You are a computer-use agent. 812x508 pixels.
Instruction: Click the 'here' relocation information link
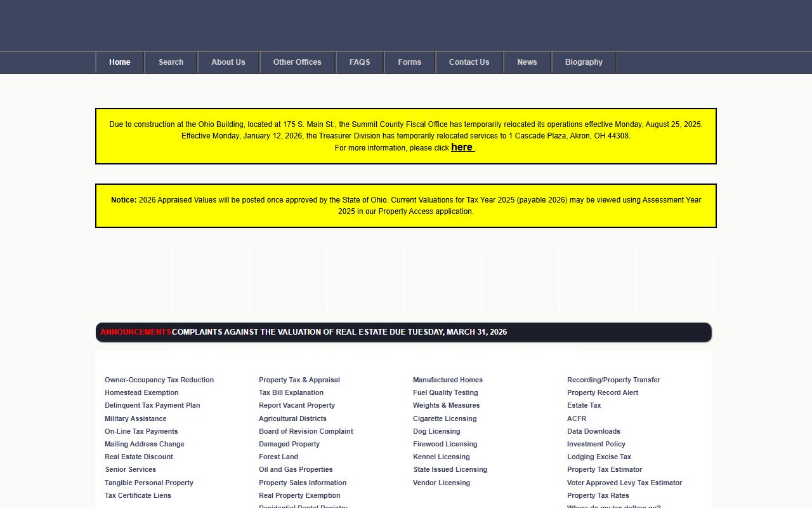[x=462, y=147]
